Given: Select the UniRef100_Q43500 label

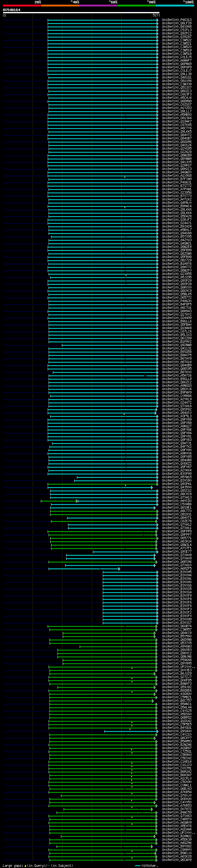Looking at the screenshot, I should 176,487.
